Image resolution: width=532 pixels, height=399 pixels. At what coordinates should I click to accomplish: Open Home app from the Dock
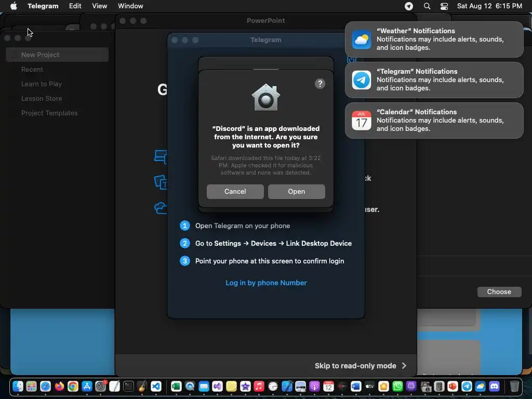coord(383,386)
